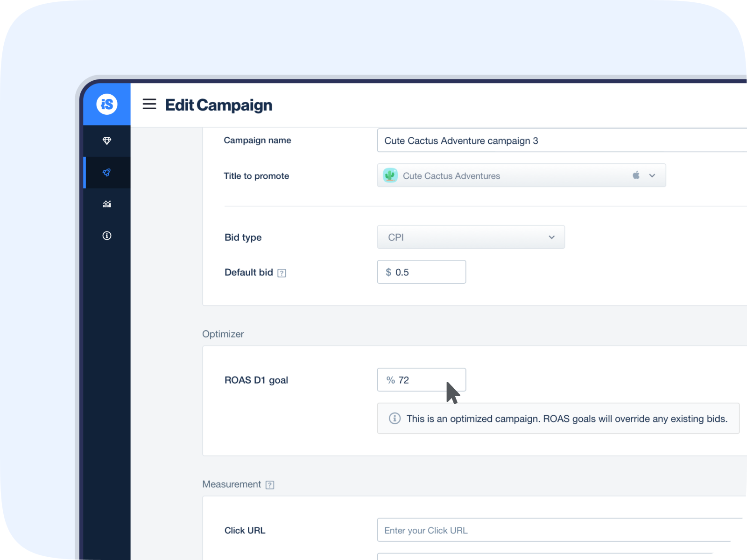Click the help icon next to Measurement
Image resolution: width=747 pixels, height=560 pixels.
tap(270, 485)
